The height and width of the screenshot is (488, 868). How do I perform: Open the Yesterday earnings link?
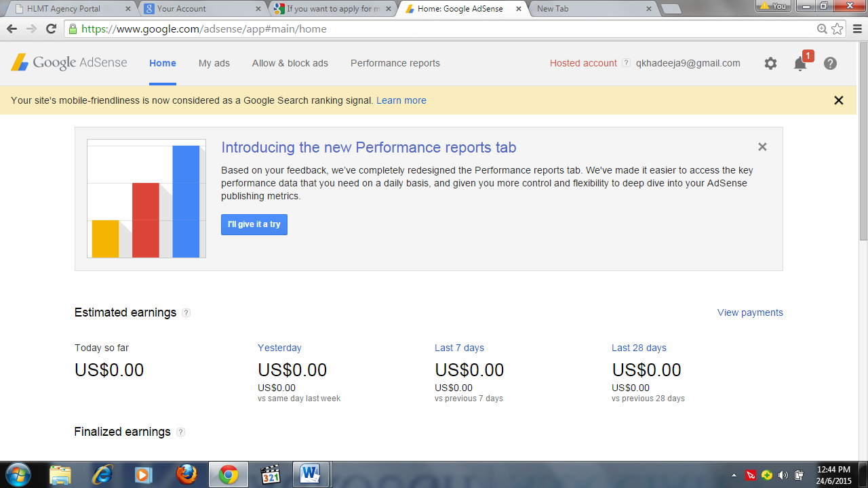tap(279, 348)
